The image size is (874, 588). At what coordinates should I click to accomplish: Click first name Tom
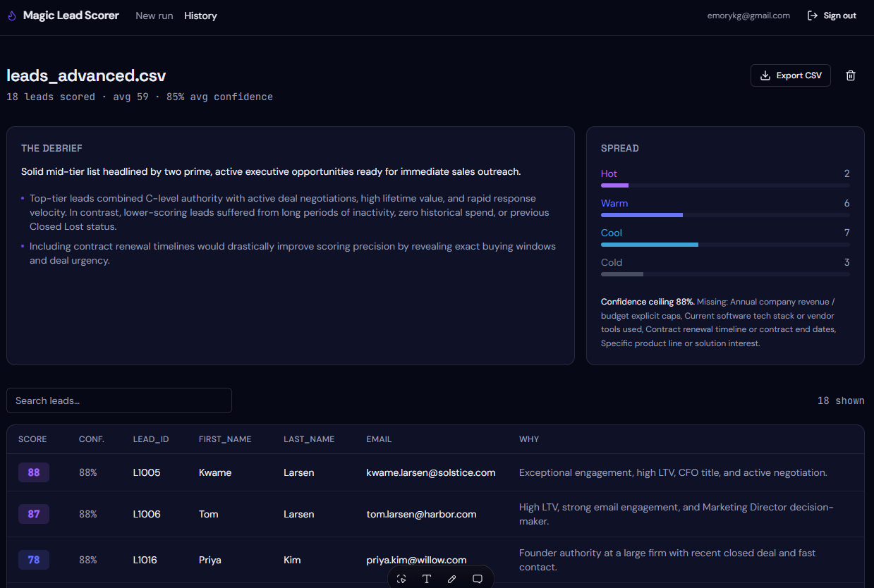(209, 514)
